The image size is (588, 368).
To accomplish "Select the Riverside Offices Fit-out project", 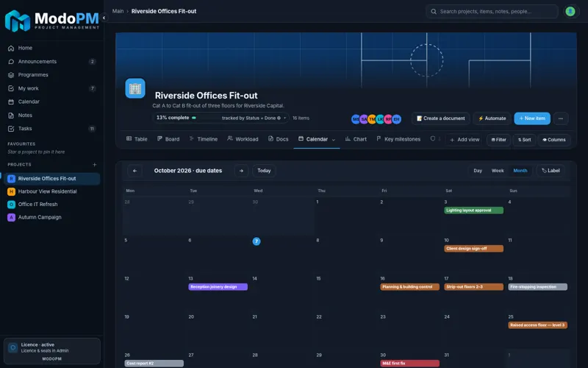I will coord(51,179).
